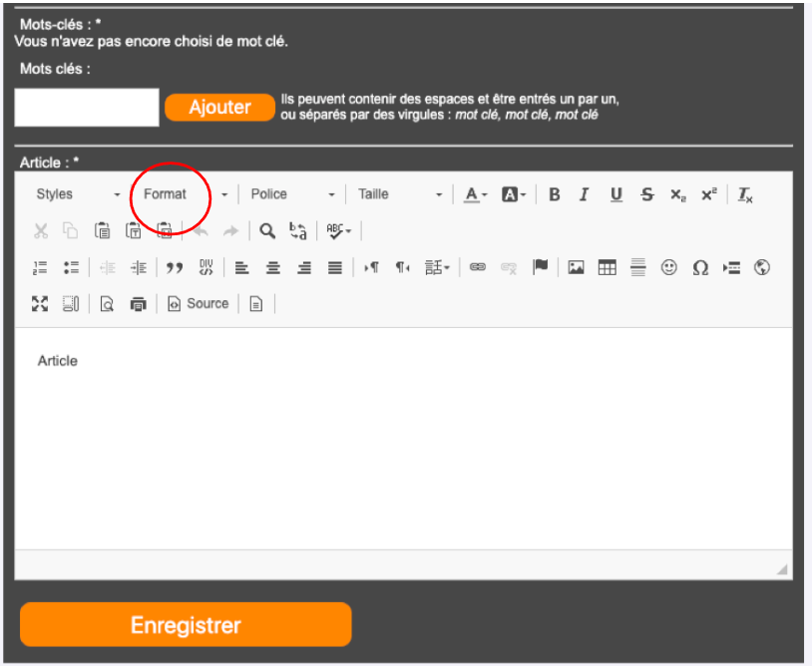Click the Mots clés text input field
The height and width of the screenshot is (666, 812).
click(87, 108)
